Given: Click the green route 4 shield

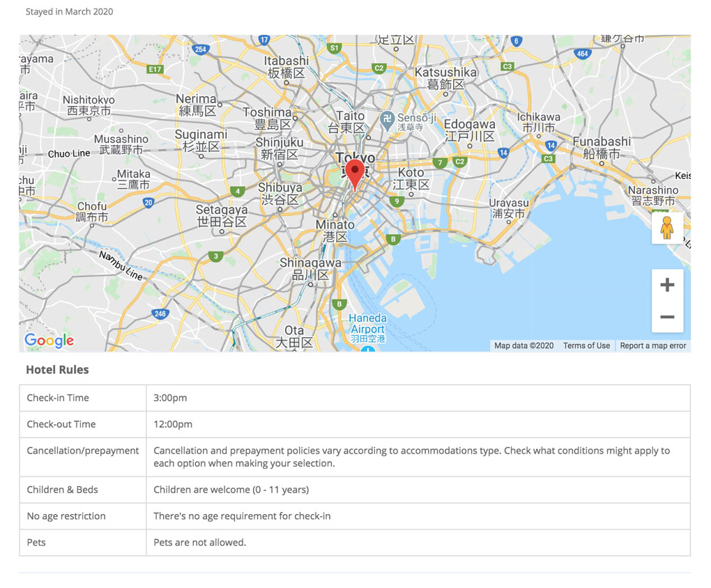Looking at the screenshot, I should [238, 192].
